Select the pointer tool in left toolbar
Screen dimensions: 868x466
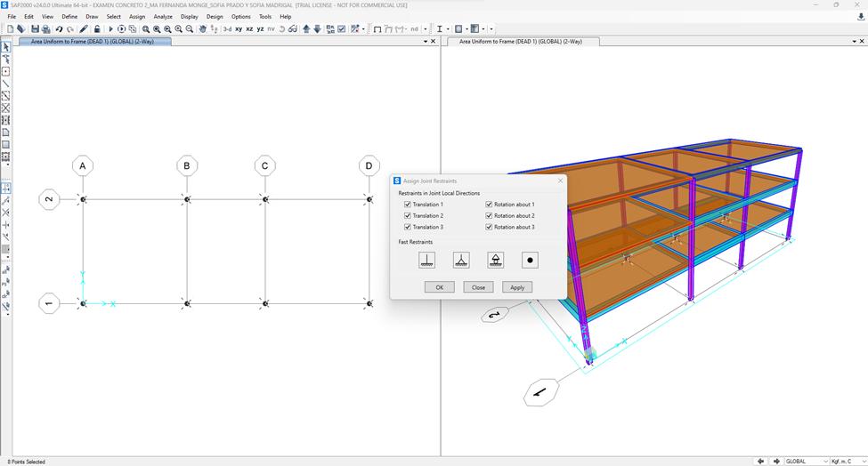(x=5, y=47)
